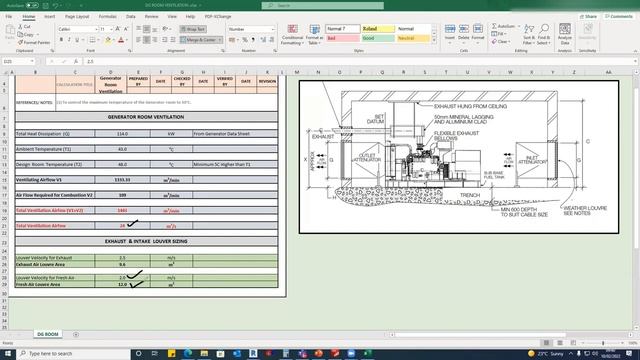The height and width of the screenshot is (360, 640).
Task: Click the Name Box cell reference field
Action: pyautogui.click(x=18, y=61)
